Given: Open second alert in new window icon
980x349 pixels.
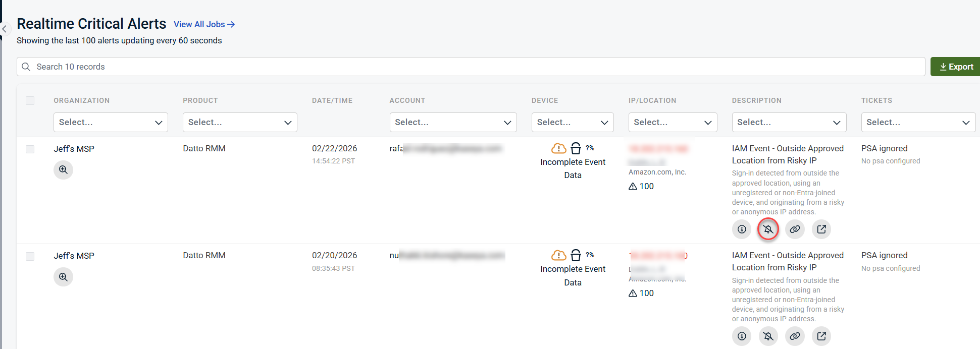Looking at the screenshot, I should [821, 336].
